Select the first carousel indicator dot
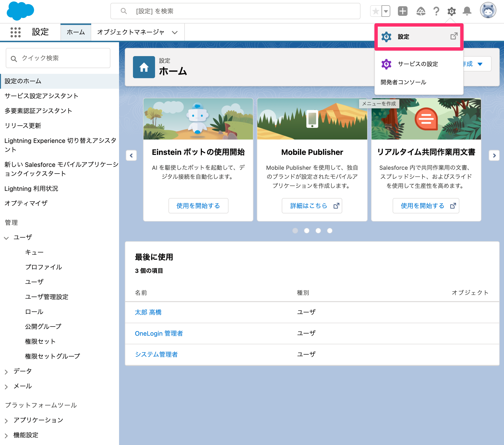 pos(295,230)
